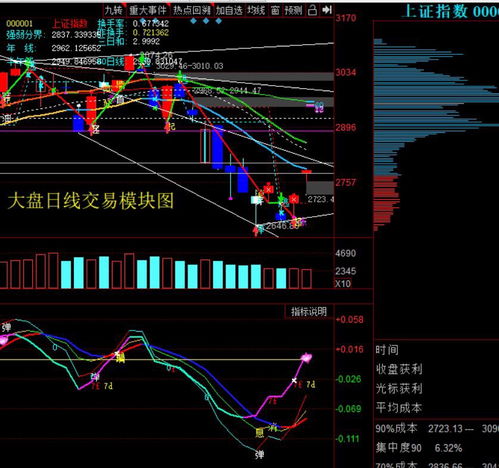Open 指标说明 indicator description
This screenshot has height=468, width=499.
(309, 312)
